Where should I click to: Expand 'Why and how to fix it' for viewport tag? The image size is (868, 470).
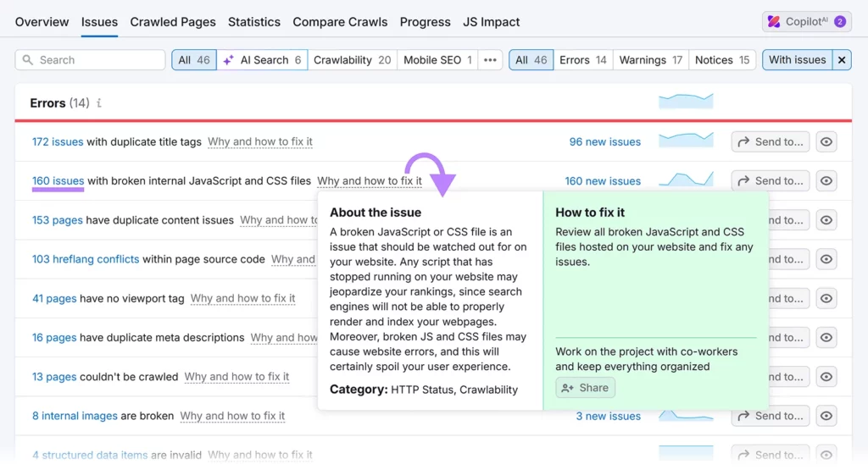[x=242, y=298]
